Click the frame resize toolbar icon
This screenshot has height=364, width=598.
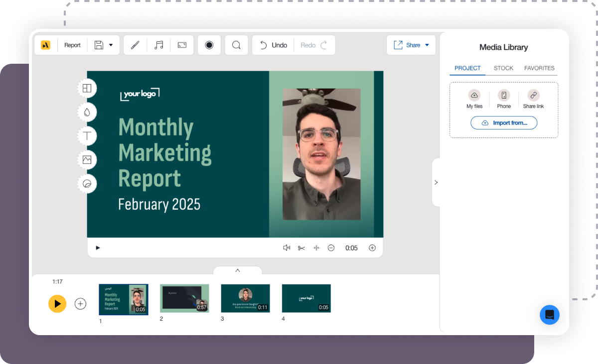coord(182,45)
